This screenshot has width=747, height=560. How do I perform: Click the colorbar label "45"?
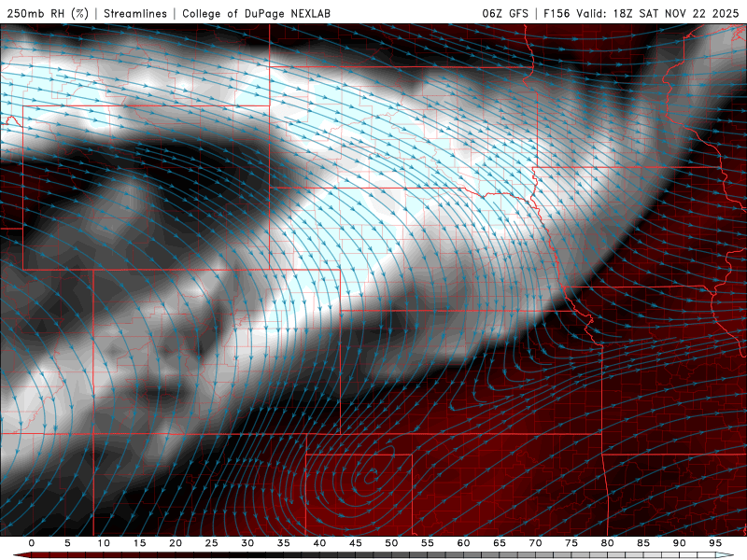(356, 543)
